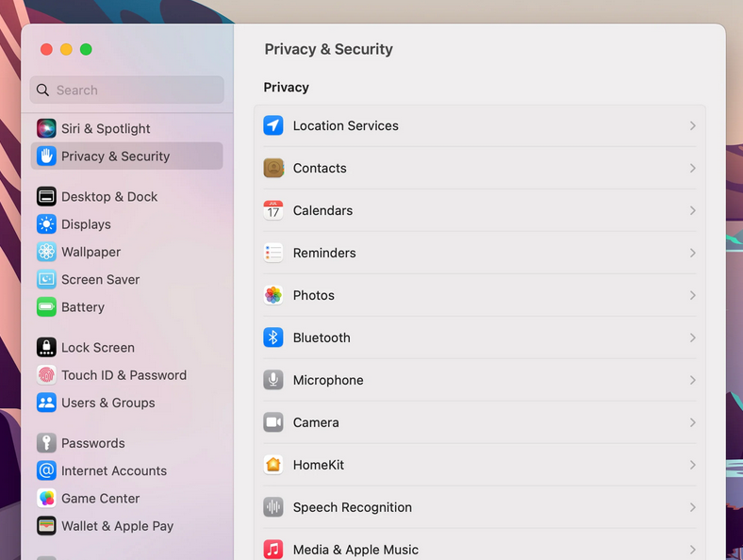Click the Media & Apple Music icon
The width and height of the screenshot is (743, 560).
click(273, 550)
